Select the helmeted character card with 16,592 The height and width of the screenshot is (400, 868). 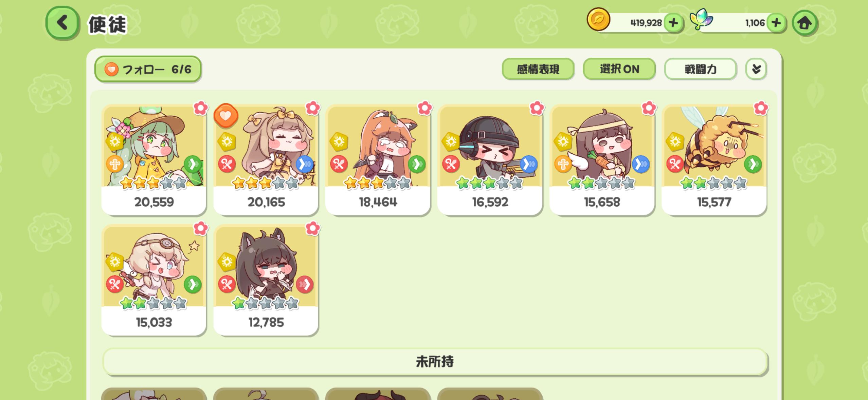pyautogui.click(x=490, y=159)
